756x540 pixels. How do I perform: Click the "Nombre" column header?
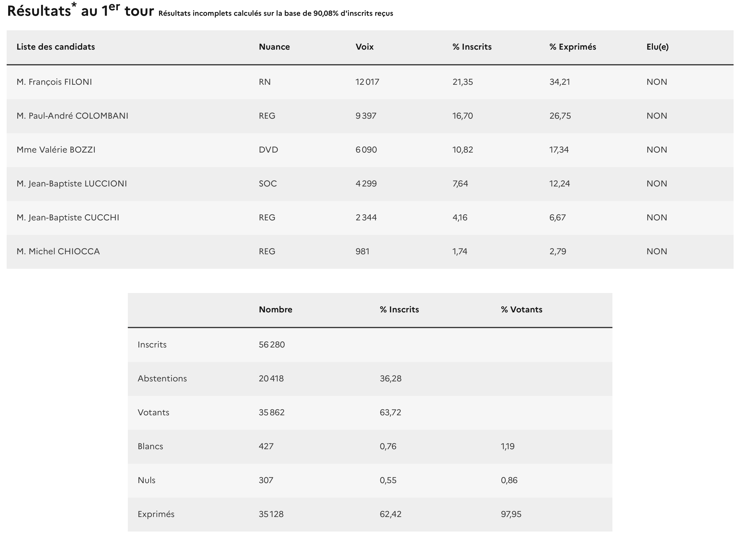[x=275, y=310]
